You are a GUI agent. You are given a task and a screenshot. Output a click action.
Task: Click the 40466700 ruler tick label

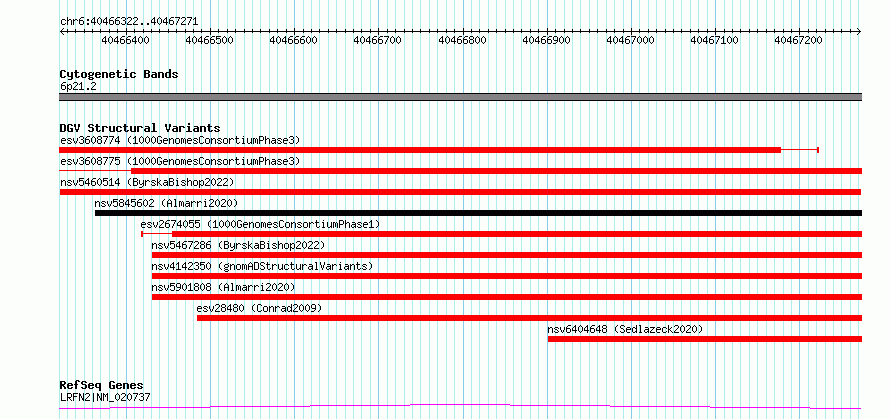point(378,40)
